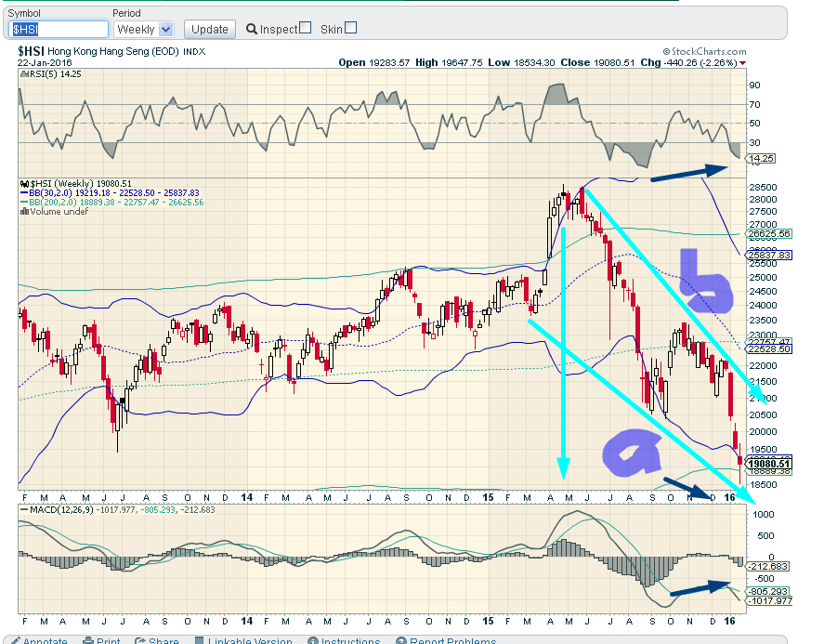Click the Print printer icon
824x644 pixels.
coord(87,641)
